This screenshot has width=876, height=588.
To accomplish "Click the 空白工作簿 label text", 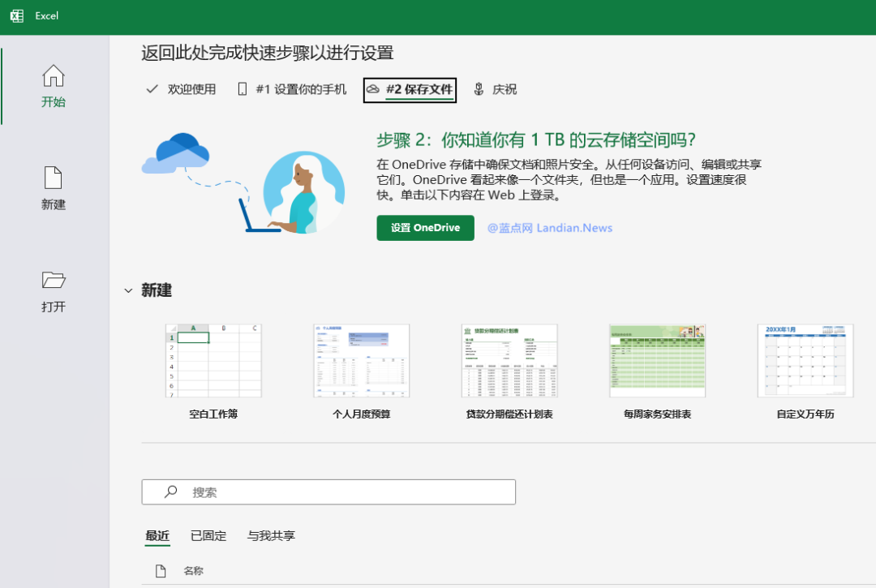I will pos(213,414).
